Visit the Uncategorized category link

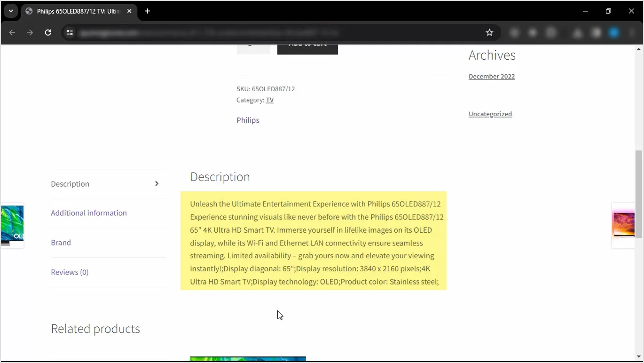pyautogui.click(x=490, y=114)
